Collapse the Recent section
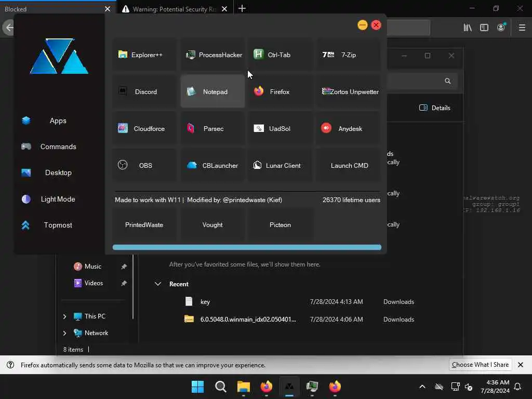 [x=158, y=284]
